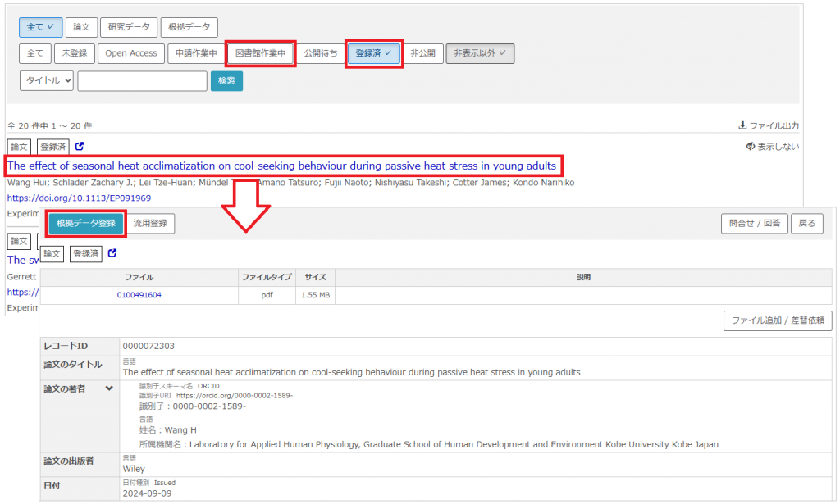This screenshot has width=840, height=504.
Task: Open file 0100491604 link
Action: 139,295
